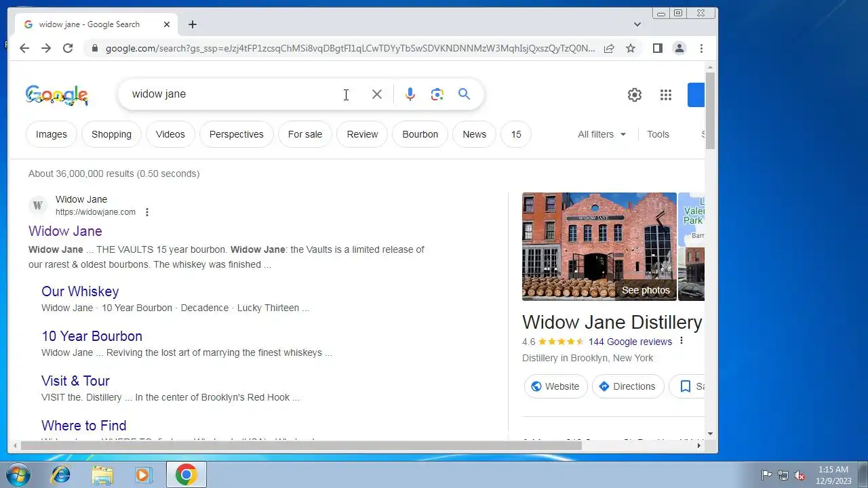868x488 pixels.
Task: Open the Visit & Tour sitelink
Action: tap(75, 381)
